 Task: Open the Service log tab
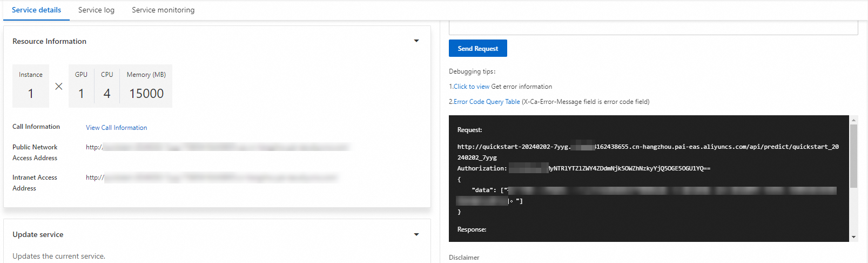(x=96, y=10)
